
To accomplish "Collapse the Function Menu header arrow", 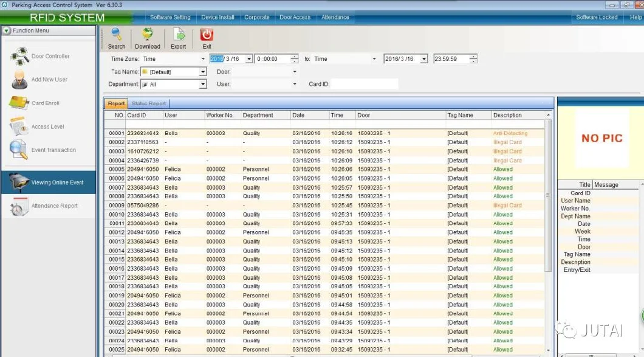I will (x=7, y=31).
